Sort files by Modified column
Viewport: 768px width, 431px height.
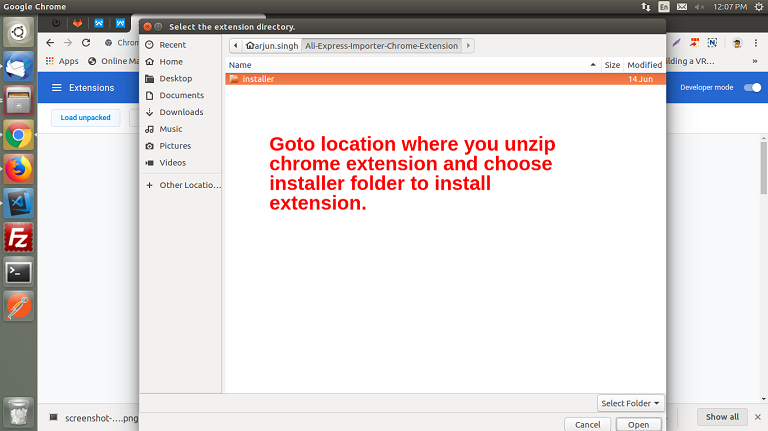[x=645, y=65]
